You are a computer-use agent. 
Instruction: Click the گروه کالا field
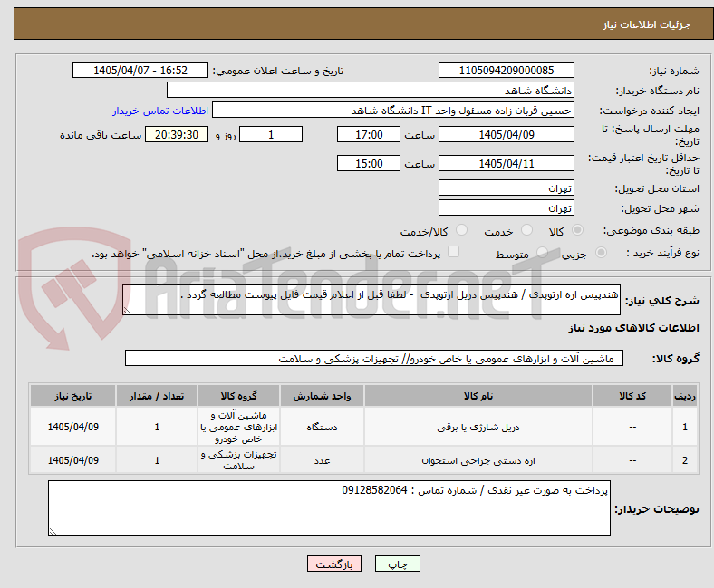pos(374,358)
